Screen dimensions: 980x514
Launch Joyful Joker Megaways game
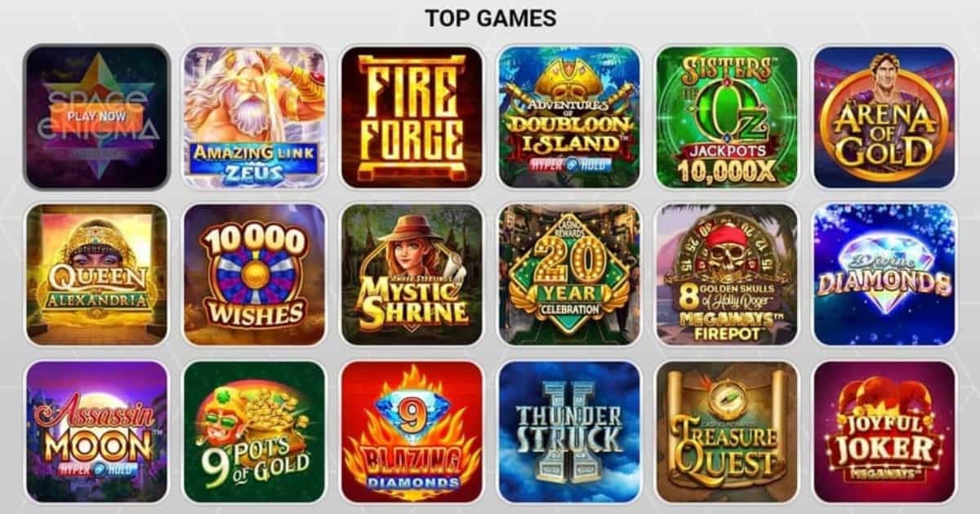click(884, 432)
